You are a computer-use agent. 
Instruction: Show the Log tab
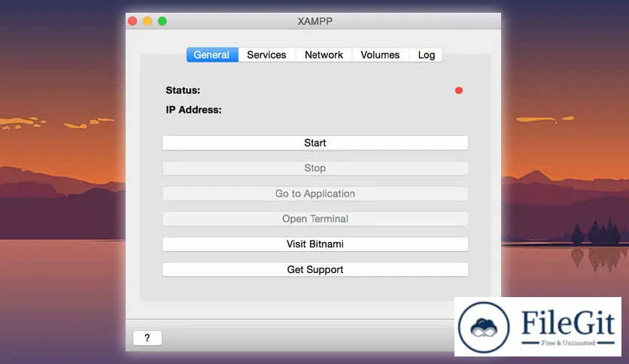pos(426,55)
